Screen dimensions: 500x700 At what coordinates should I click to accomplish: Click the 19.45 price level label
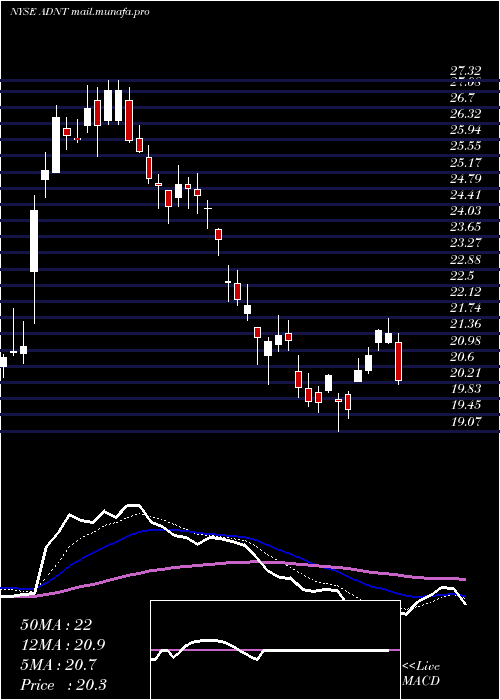click(x=465, y=404)
